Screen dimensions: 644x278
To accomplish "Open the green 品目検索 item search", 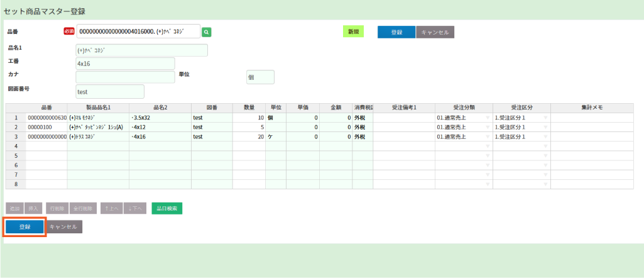I will coord(166,208).
